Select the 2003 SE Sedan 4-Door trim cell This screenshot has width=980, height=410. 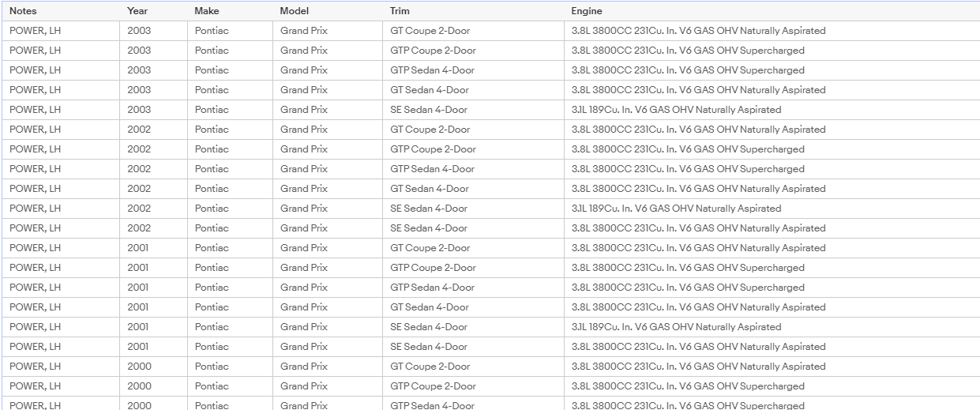pyautogui.click(x=473, y=110)
